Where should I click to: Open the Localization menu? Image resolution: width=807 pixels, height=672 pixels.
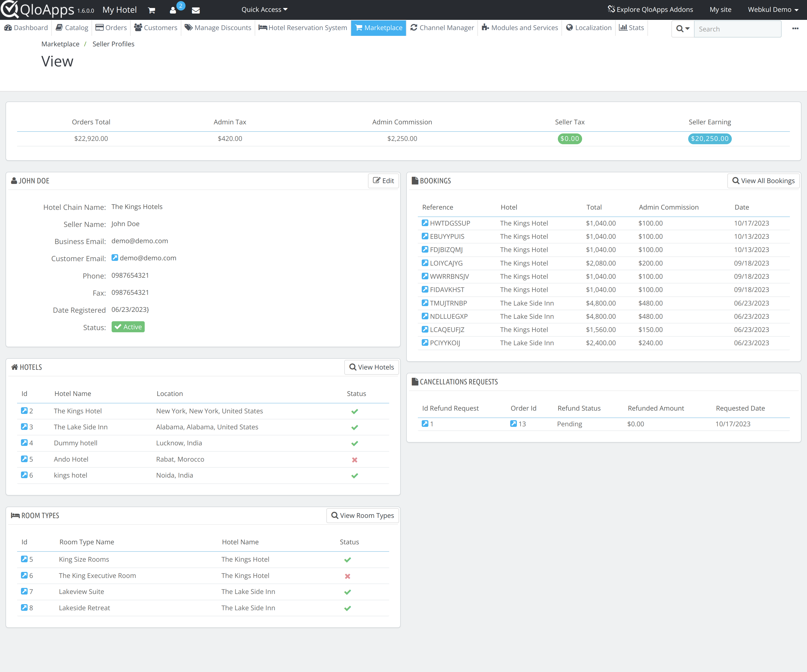[x=589, y=28]
